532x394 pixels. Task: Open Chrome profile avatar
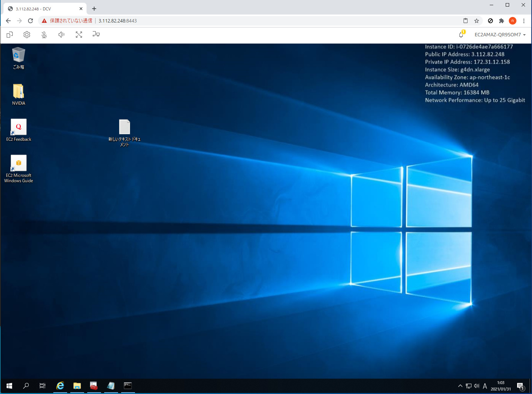513,21
